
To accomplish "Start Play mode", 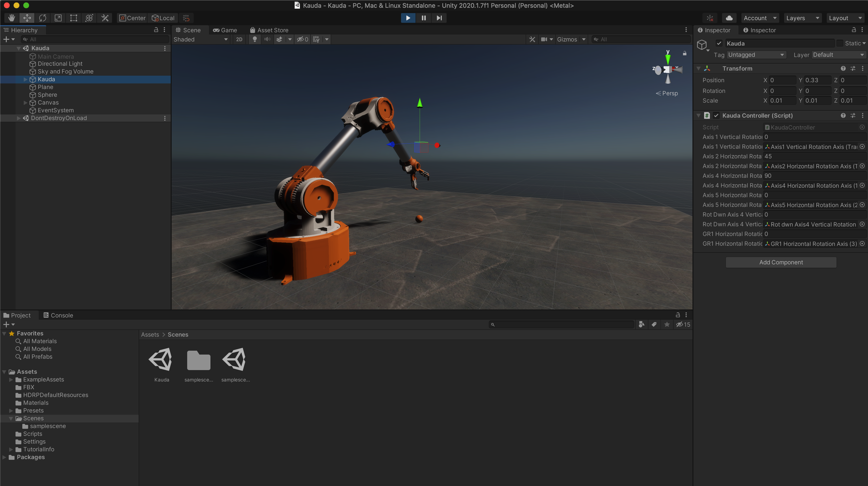I will 408,18.
